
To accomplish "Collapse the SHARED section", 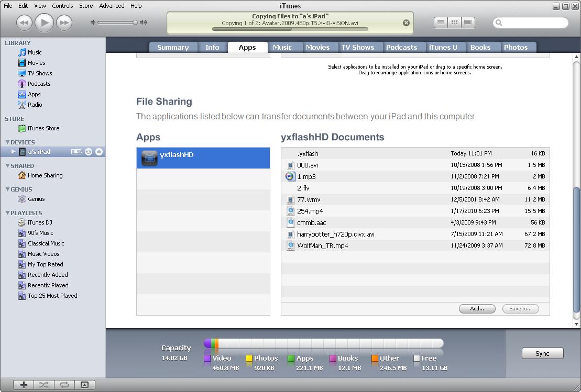I will pos(7,166).
